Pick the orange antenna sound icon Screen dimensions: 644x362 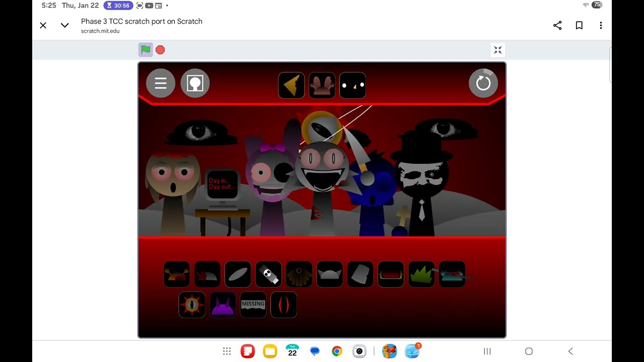(177, 275)
